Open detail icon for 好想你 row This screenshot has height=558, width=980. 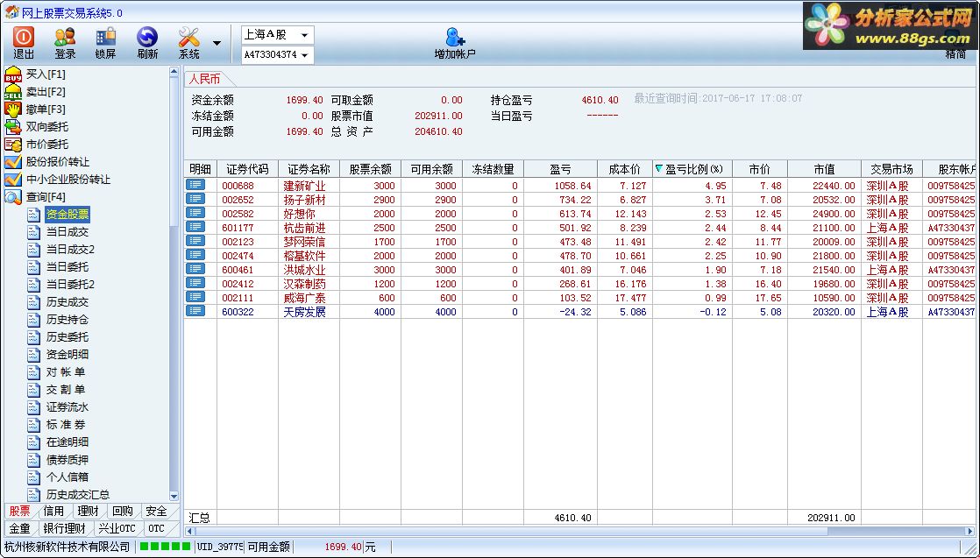pos(195,213)
